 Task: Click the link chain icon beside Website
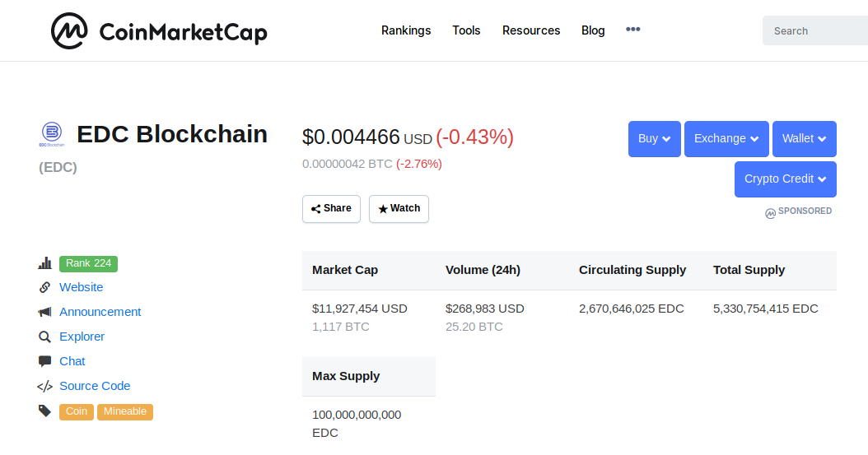tap(44, 287)
